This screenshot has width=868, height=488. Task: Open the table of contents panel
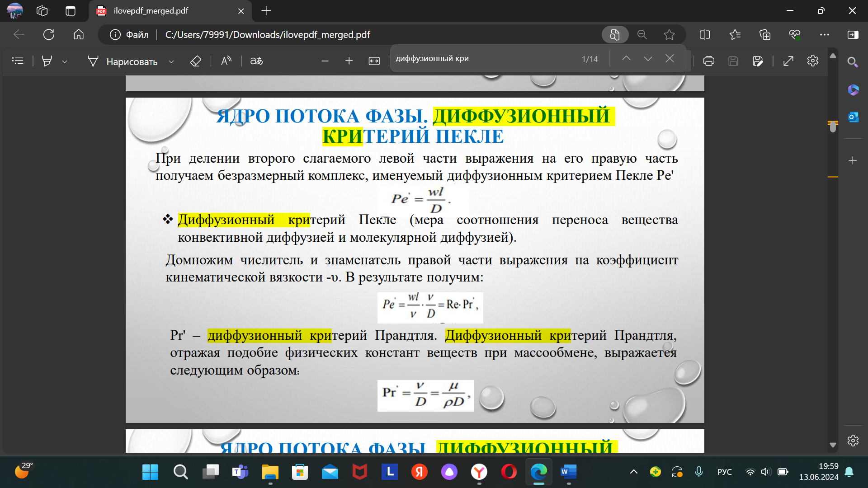point(18,61)
